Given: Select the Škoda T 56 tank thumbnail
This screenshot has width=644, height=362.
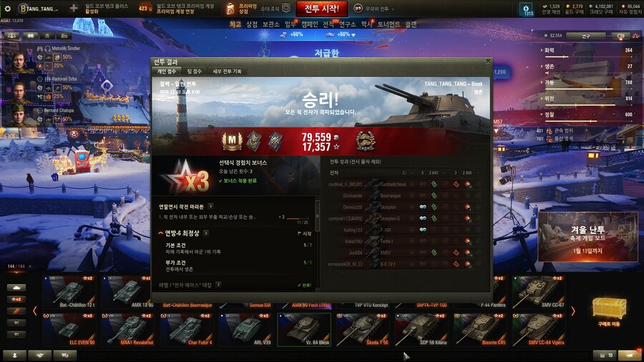Looking at the screenshot, I should [x=363, y=329].
